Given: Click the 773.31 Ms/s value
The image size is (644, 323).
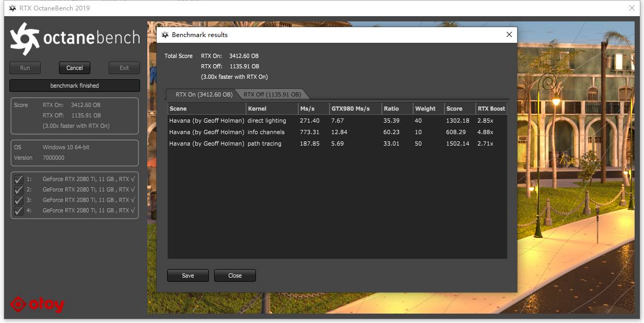Looking at the screenshot, I should pyautogui.click(x=310, y=132).
